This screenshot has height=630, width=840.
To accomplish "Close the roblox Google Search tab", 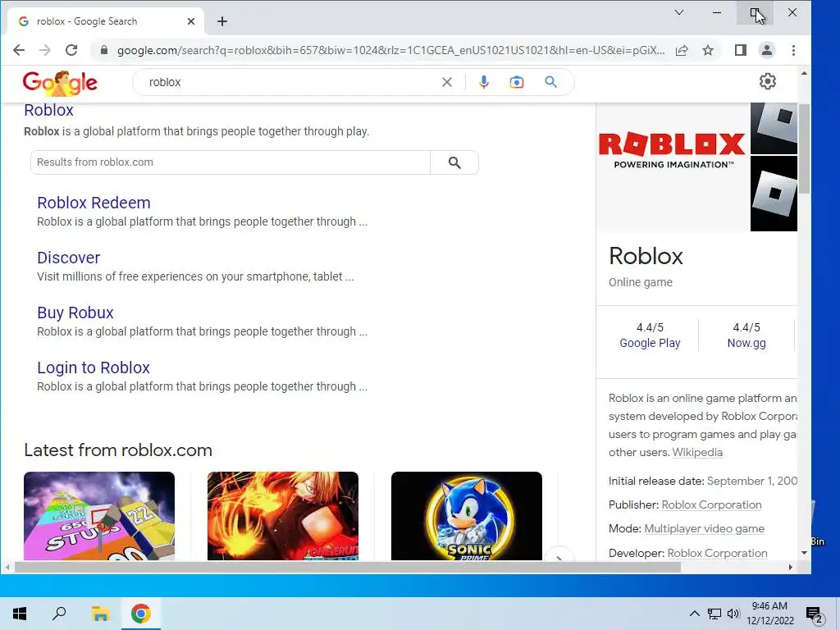I will [190, 21].
